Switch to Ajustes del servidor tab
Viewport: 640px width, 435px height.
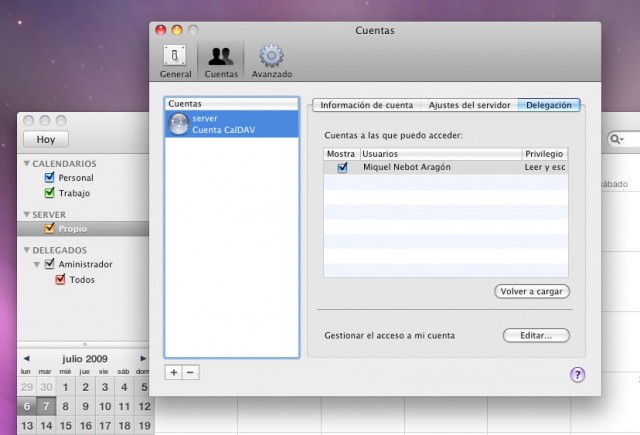click(x=469, y=105)
